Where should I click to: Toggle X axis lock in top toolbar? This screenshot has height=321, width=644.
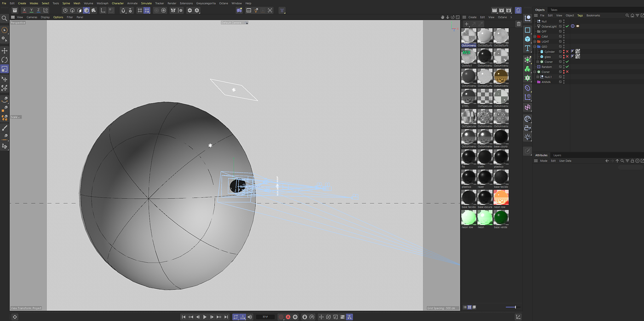tap(24, 10)
